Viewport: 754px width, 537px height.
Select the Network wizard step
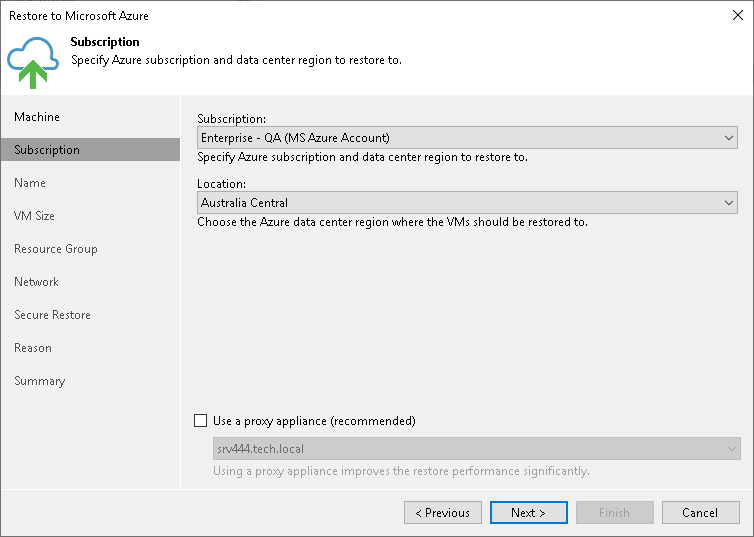click(36, 282)
